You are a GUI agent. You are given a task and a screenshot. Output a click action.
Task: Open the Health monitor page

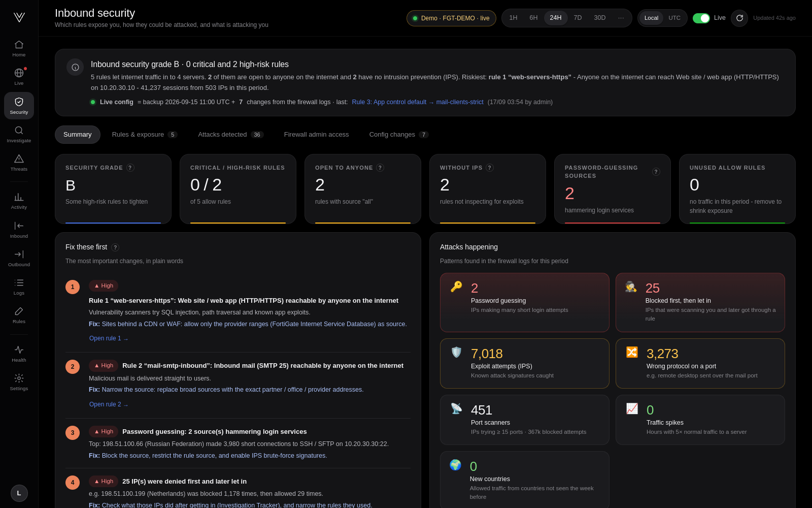(x=19, y=354)
